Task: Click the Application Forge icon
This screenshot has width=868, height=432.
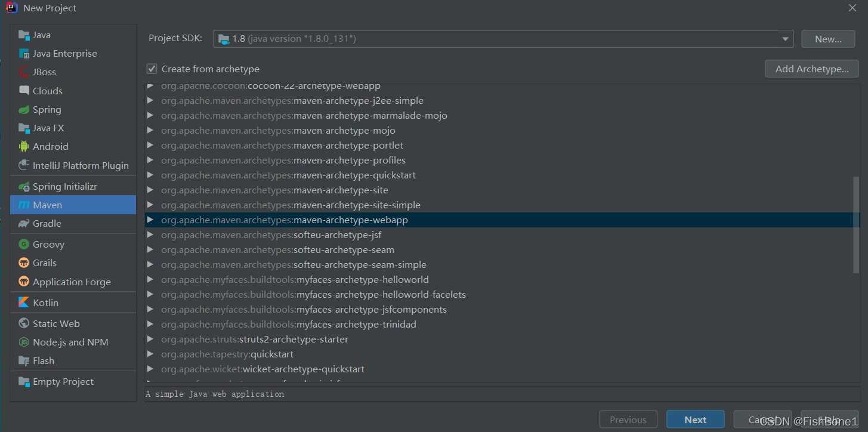Action: click(24, 282)
